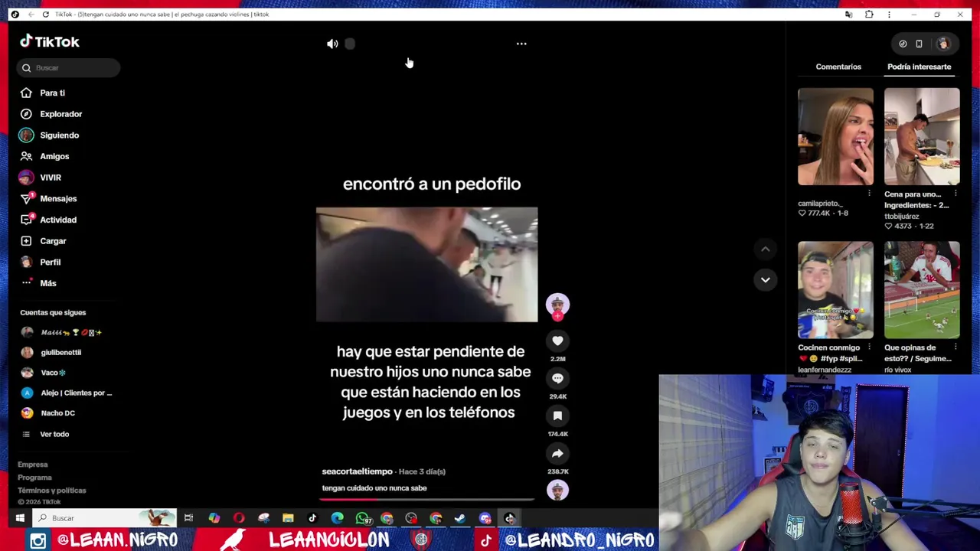Open Explorador in the sidebar
This screenshot has height=551, width=980.
[x=60, y=114]
